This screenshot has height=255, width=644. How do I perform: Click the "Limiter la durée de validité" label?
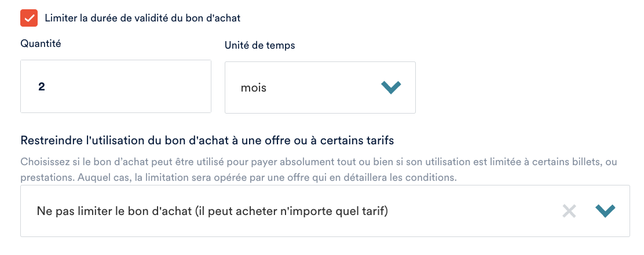[x=142, y=18]
